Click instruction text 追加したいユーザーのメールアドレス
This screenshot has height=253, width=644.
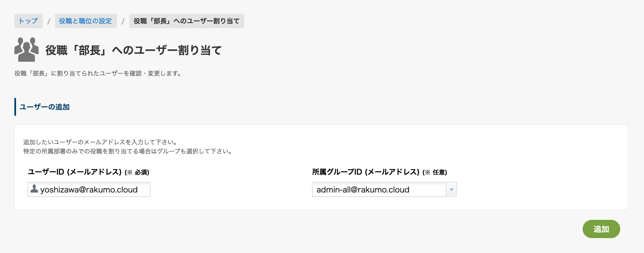pyautogui.click(x=101, y=142)
